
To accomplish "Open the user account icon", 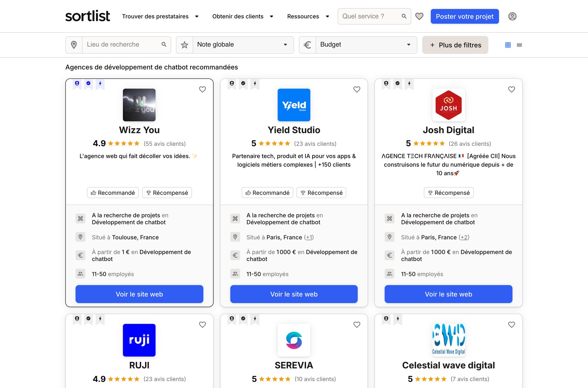I will click(512, 16).
